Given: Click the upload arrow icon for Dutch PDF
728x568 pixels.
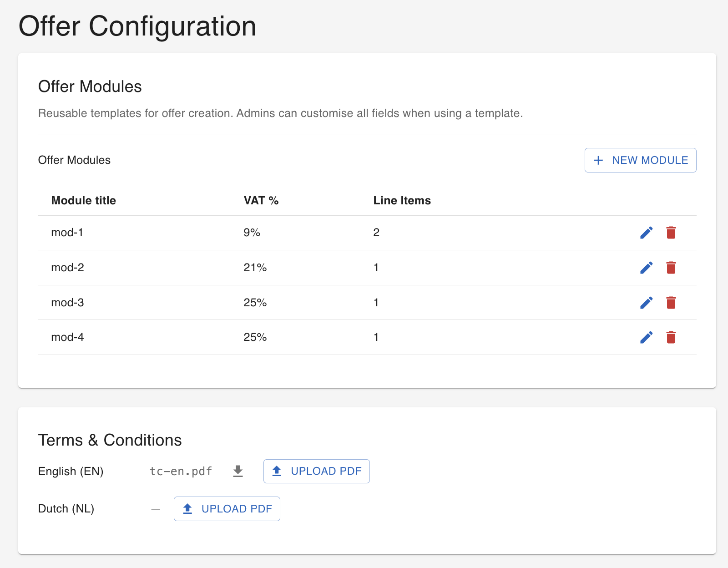Looking at the screenshot, I should pos(187,509).
